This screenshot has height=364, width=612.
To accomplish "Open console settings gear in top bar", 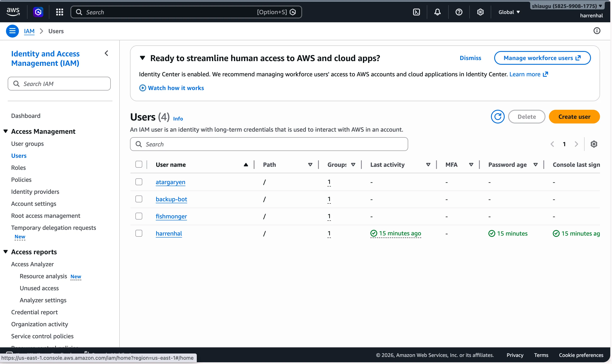I will [480, 12].
